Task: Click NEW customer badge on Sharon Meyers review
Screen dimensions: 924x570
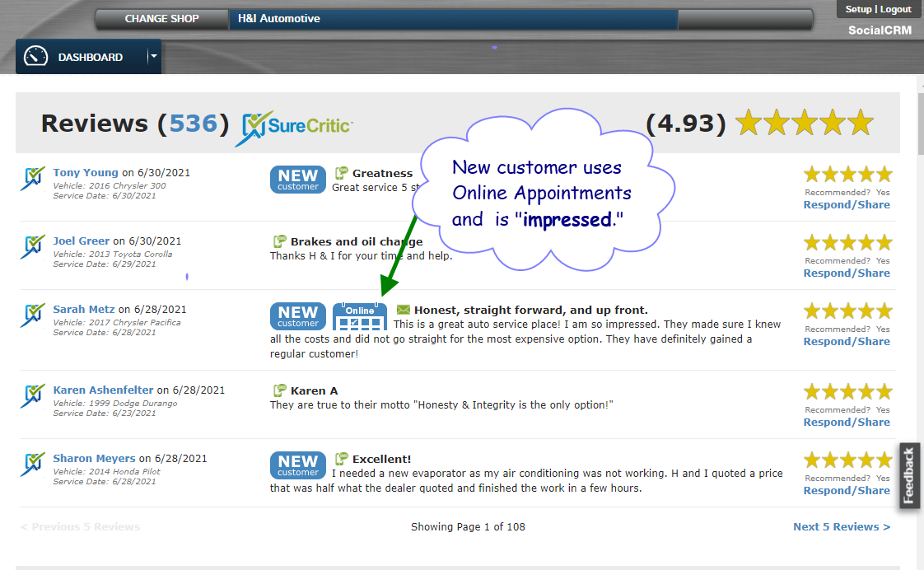Action: pos(298,465)
